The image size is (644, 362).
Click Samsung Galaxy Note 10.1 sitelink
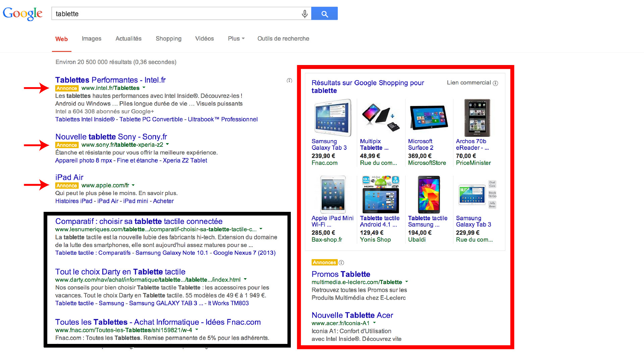point(172,253)
